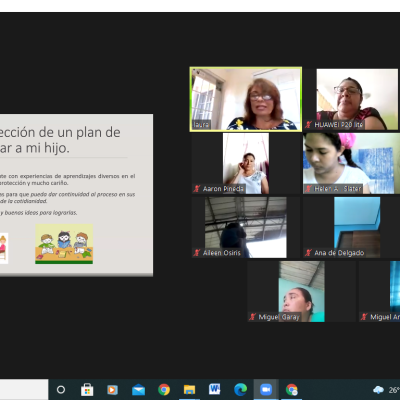
Task: Click the slide line 'y buenas ideas para lograrlas.'
Action: click(x=39, y=213)
